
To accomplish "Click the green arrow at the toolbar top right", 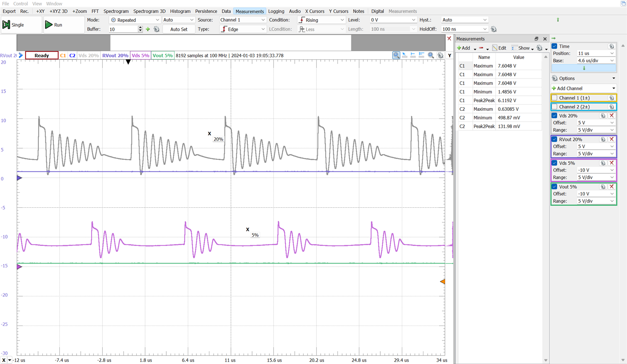I will [x=558, y=20].
